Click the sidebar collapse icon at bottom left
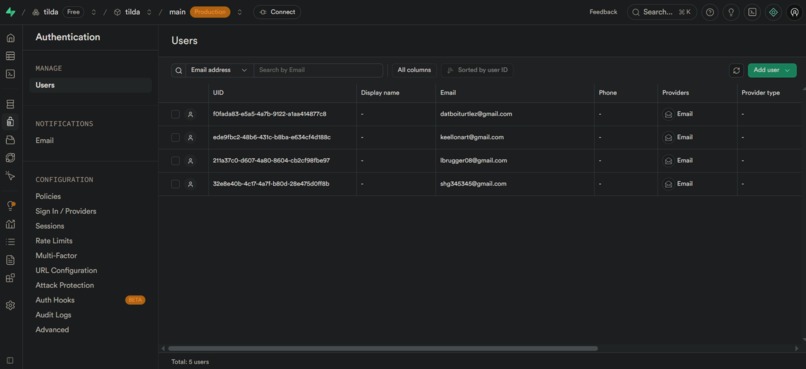The image size is (806, 369). [x=10, y=360]
